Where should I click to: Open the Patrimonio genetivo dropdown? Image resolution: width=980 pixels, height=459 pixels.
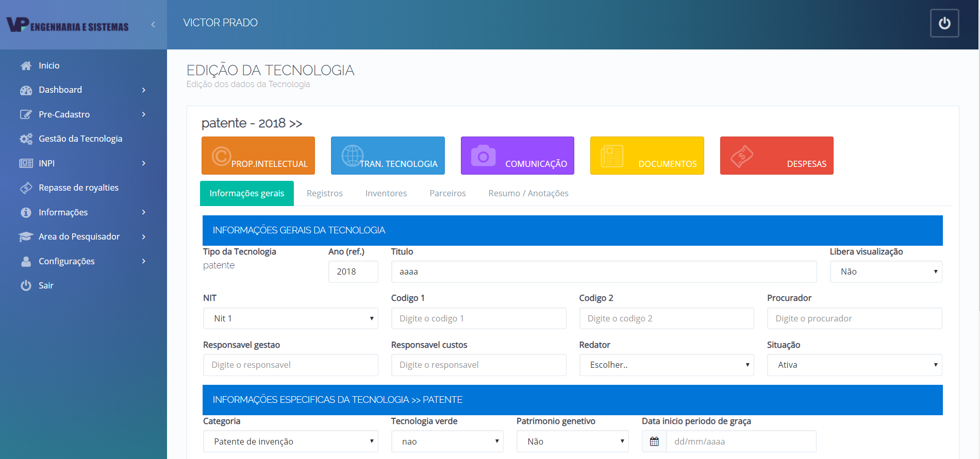[x=572, y=441]
